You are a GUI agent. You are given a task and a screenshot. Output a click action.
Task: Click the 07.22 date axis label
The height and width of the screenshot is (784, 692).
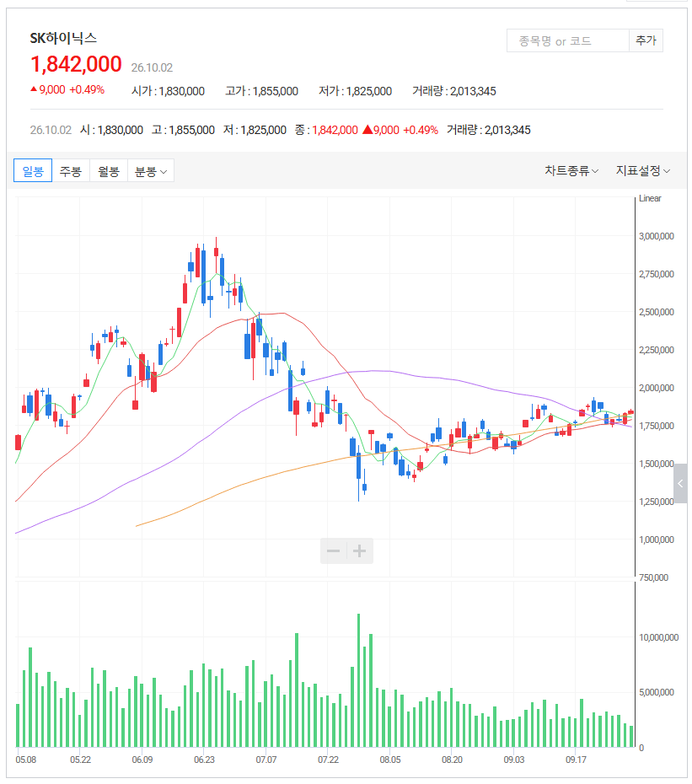(328, 760)
